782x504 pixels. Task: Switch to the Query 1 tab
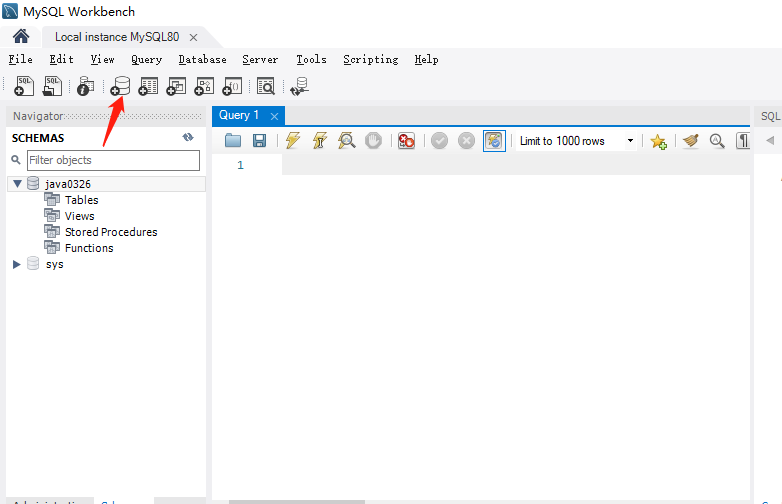(239, 115)
